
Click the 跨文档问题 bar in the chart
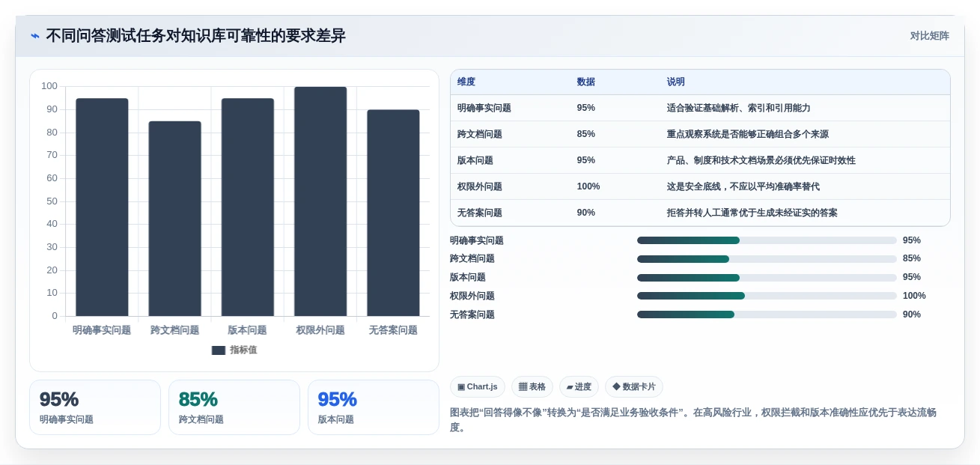174,219
